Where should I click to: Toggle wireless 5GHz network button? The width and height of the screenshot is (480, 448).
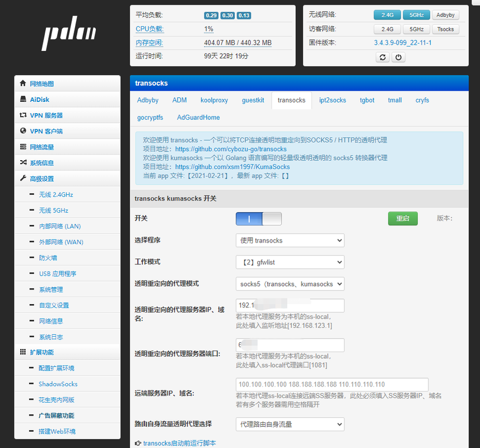click(416, 15)
